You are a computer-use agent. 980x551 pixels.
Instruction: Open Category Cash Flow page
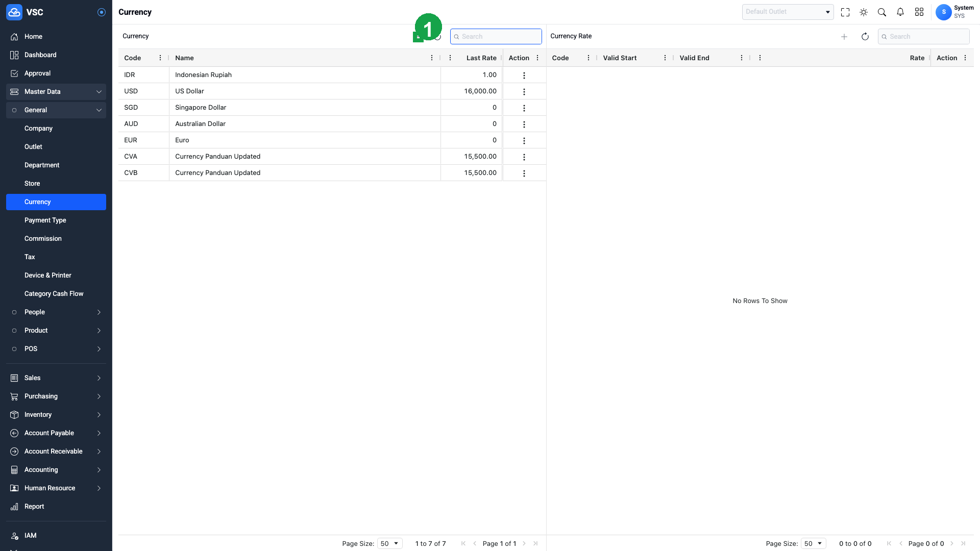(56, 294)
